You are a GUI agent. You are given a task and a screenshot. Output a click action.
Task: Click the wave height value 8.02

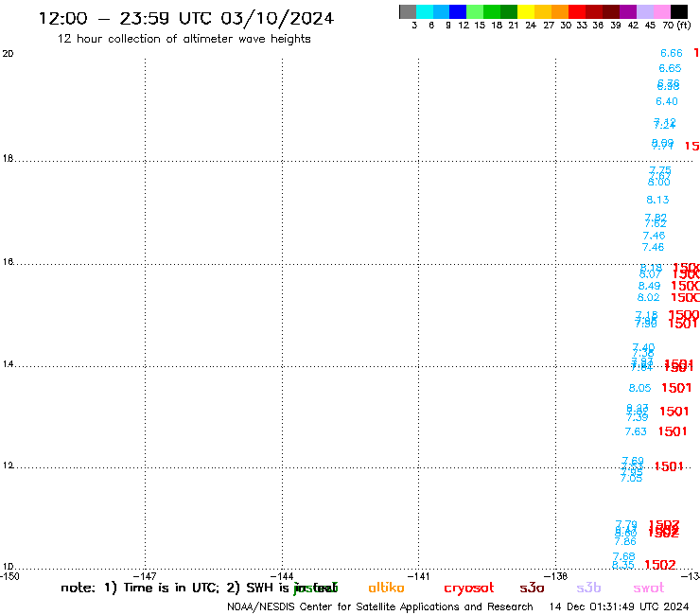click(x=648, y=297)
